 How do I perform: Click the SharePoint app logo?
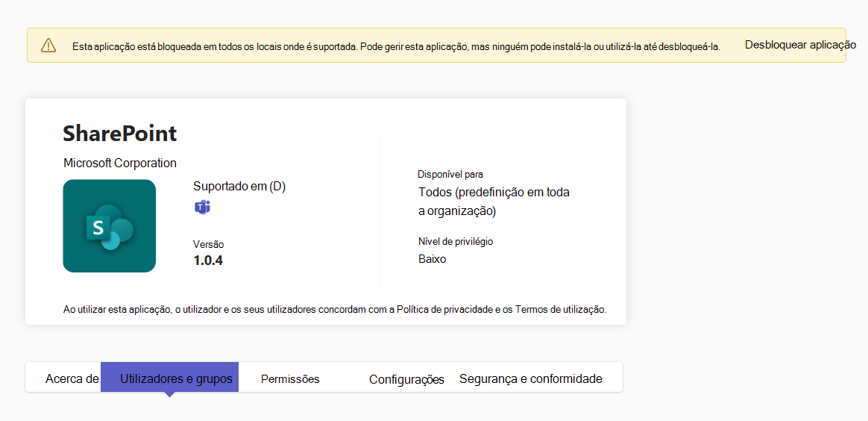pos(110,226)
